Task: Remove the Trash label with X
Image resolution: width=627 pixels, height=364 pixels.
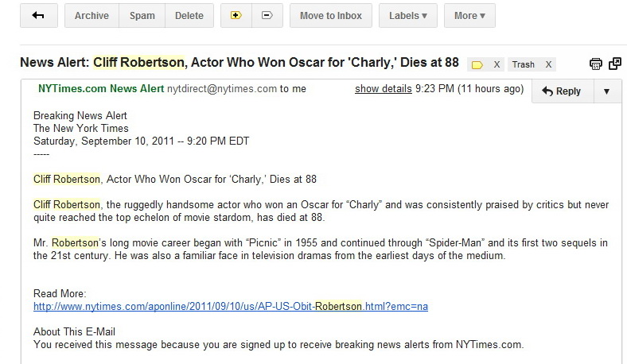Action: coord(547,64)
